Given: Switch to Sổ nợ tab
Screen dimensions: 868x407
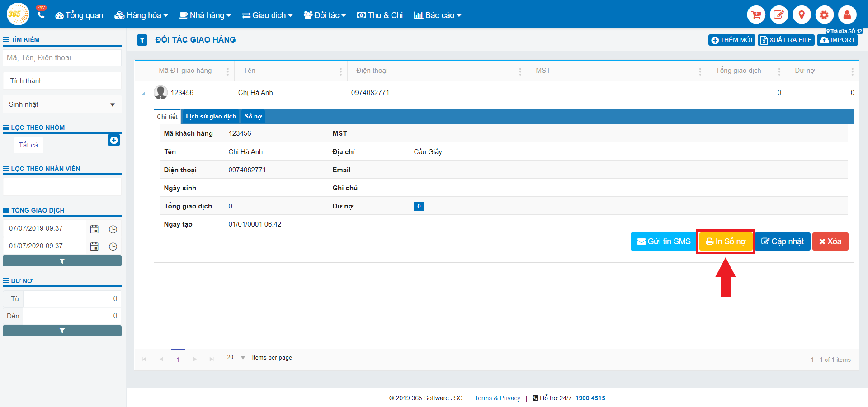Looking at the screenshot, I should [x=253, y=117].
